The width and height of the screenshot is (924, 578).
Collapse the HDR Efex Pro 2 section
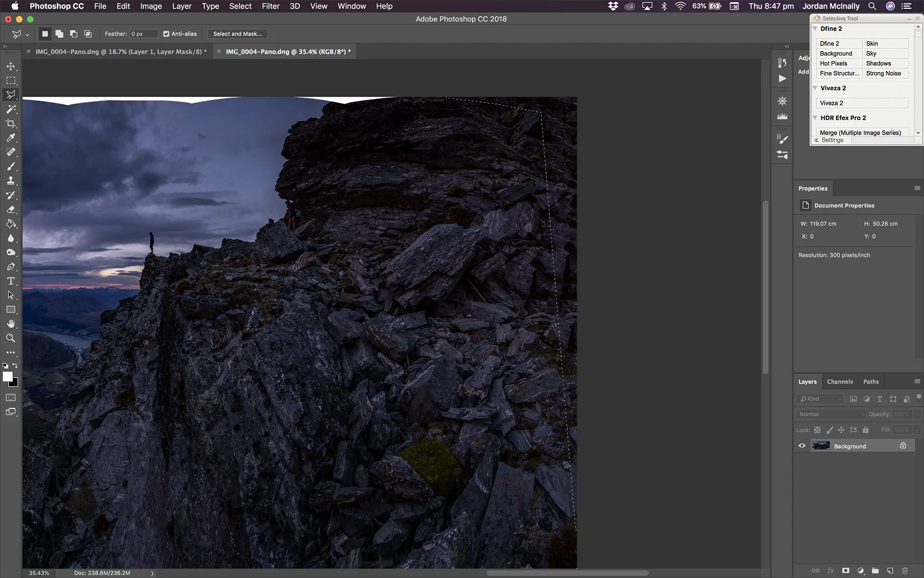(x=815, y=118)
